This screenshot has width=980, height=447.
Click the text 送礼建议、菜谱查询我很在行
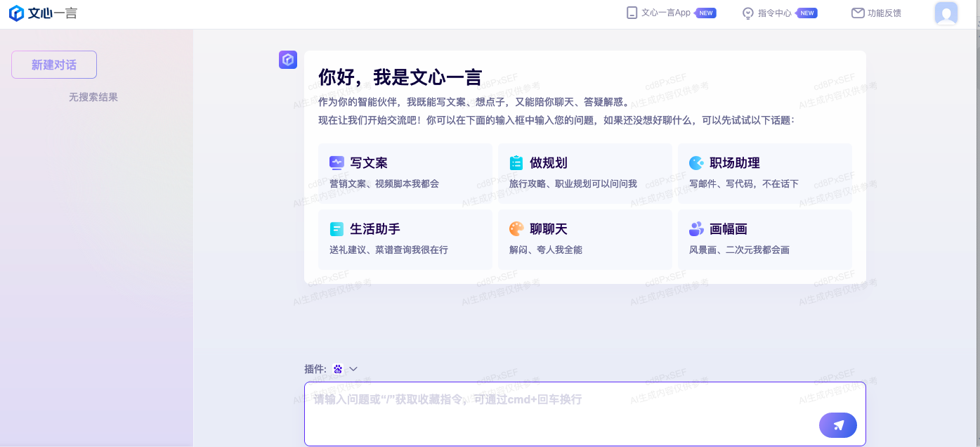coord(388,250)
